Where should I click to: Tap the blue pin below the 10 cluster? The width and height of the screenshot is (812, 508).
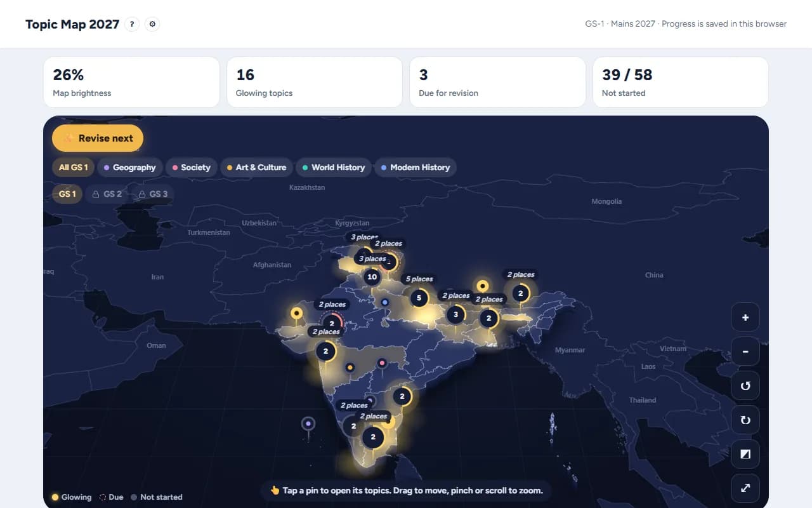point(384,302)
